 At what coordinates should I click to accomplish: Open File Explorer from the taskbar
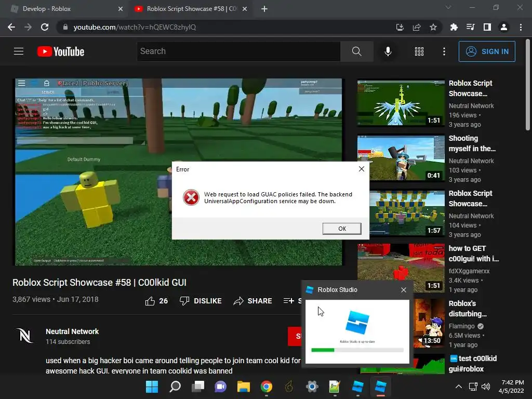243,387
